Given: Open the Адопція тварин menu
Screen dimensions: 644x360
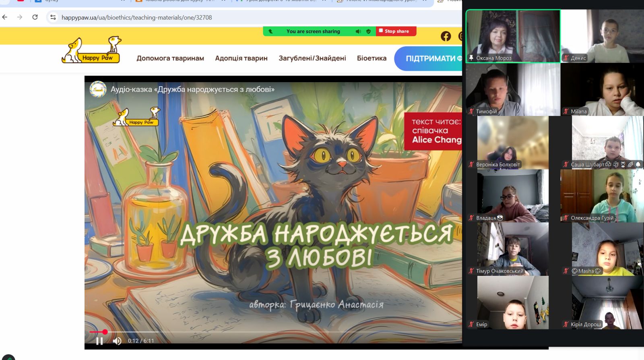Looking at the screenshot, I should tap(241, 58).
